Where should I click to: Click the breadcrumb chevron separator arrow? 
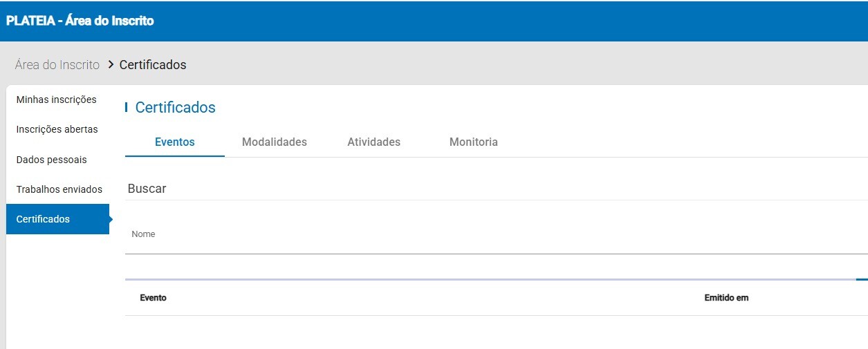[110, 65]
